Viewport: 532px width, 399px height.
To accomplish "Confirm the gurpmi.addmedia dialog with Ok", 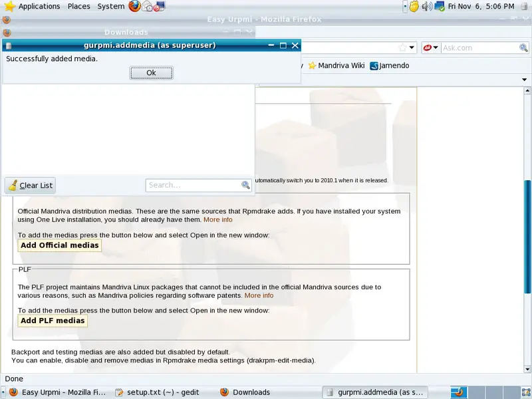I will coord(152,73).
